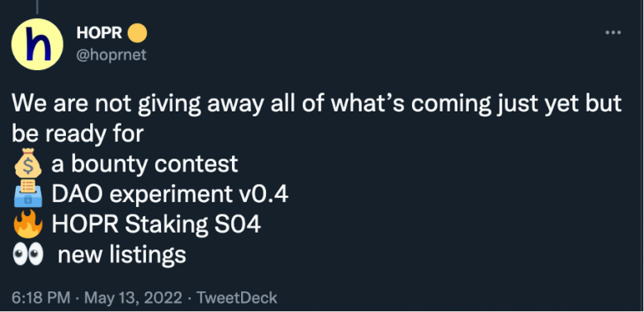Image resolution: width=644 pixels, height=312 pixels.
Task: Click the eyes emoji
Action: pos(27,255)
